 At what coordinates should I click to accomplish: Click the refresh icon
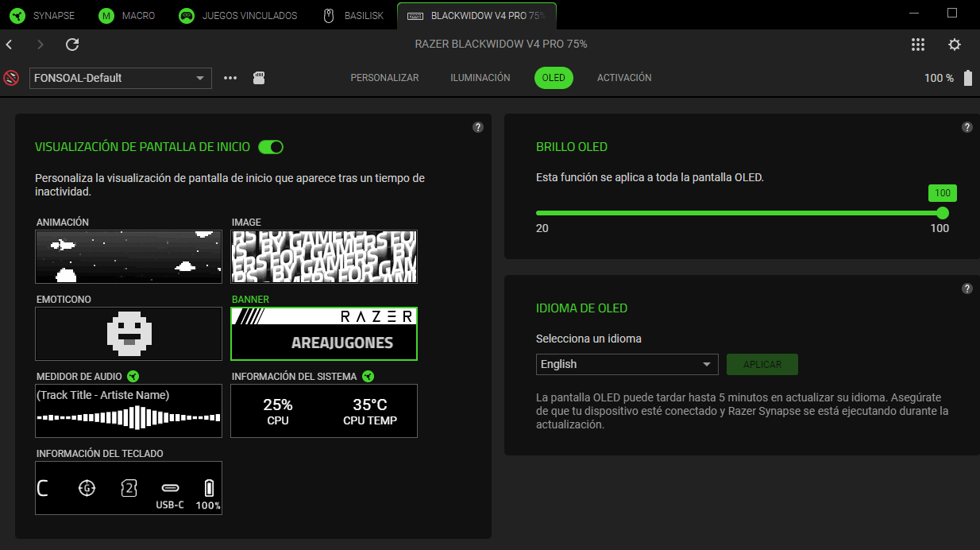click(72, 45)
